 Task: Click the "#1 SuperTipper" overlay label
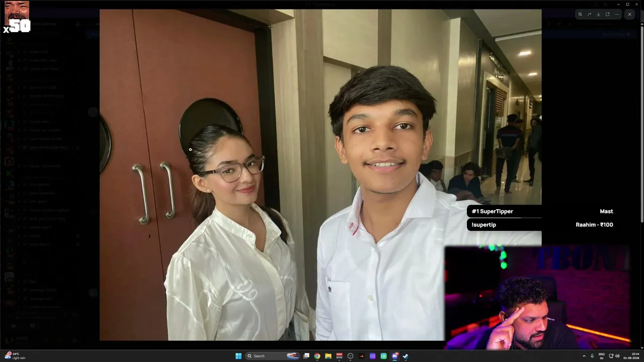(492, 211)
